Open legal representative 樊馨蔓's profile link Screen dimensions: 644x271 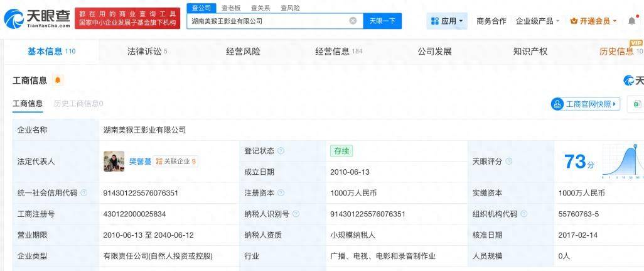tap(140, 162)
